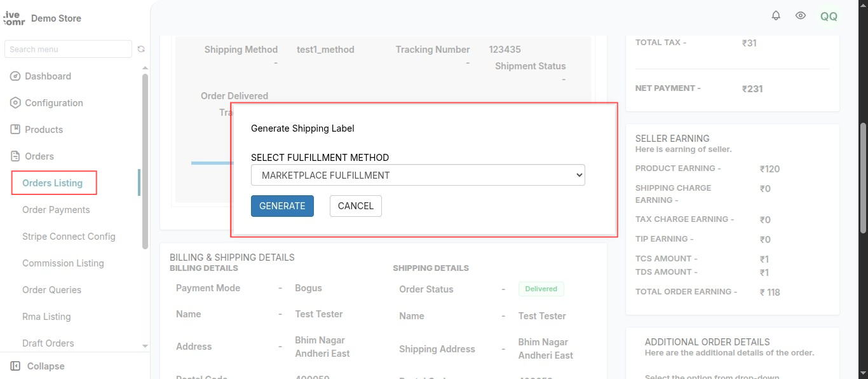868x379 pixels.
Task: Open Dashboard from the sidebar
Action: 48,76
